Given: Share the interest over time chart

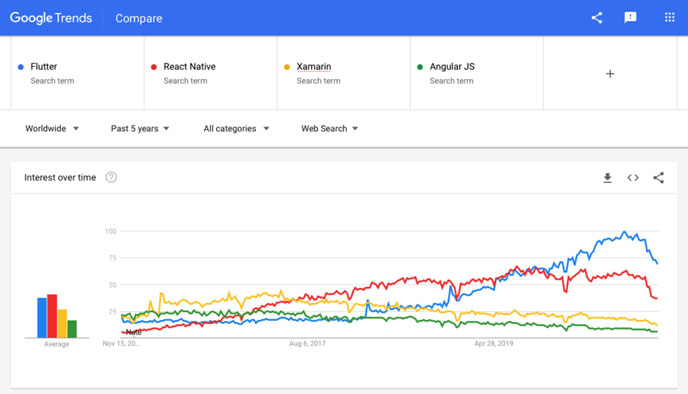Looking at the screenshot, I should click(x=658, y=178).
